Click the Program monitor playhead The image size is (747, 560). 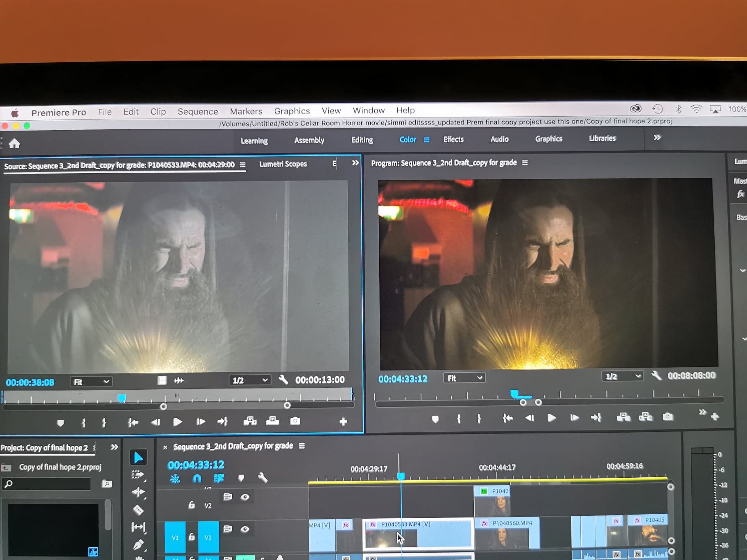pos(514,393)
